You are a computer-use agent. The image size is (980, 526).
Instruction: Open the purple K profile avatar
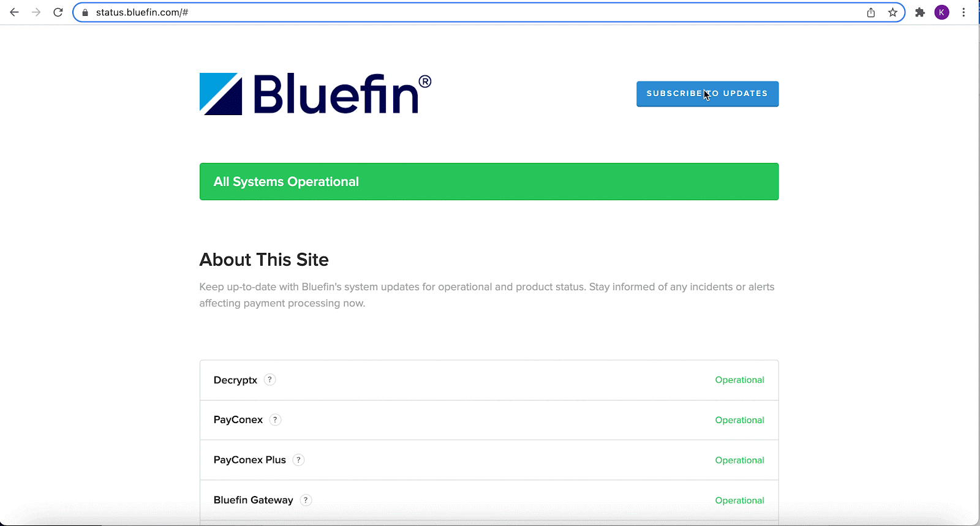pos(942,12)
